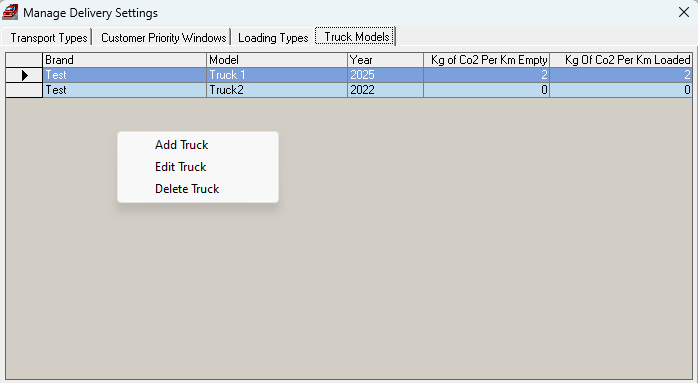Choose Add Truck from context menu

pos(182,145)
